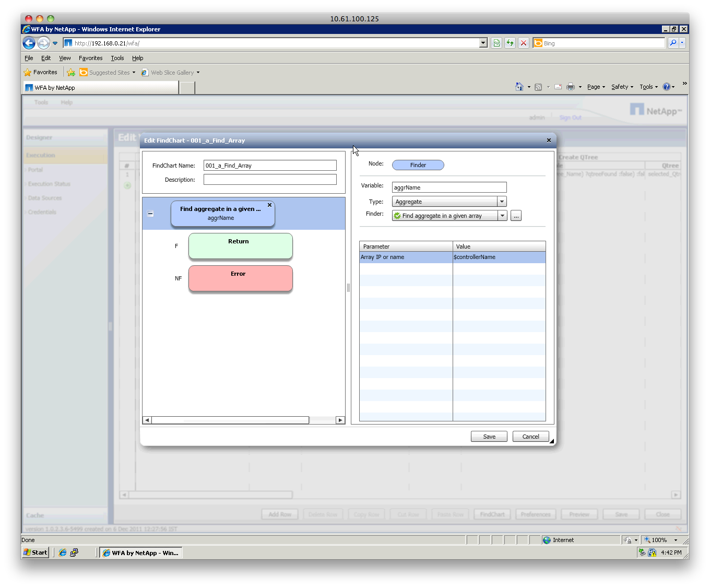Image resolution: width=710 pixels, height=588 pixels.
Task: Click the Description input field
Action: [270, 180]
